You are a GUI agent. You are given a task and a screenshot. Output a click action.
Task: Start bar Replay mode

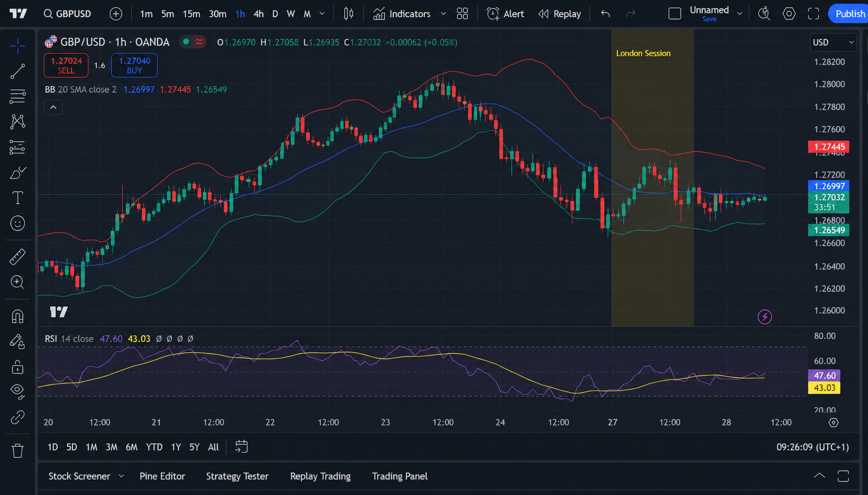[x=560, y=14]
